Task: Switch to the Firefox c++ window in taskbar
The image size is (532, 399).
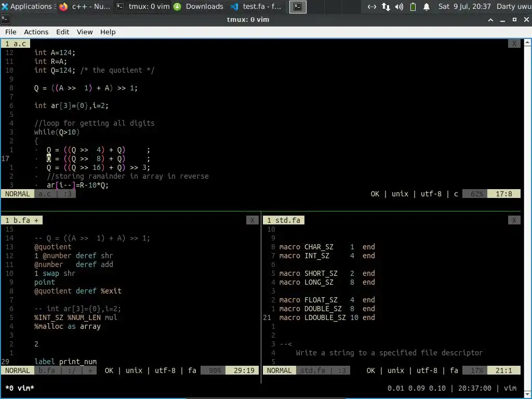Action: click(x=85, y=6)
